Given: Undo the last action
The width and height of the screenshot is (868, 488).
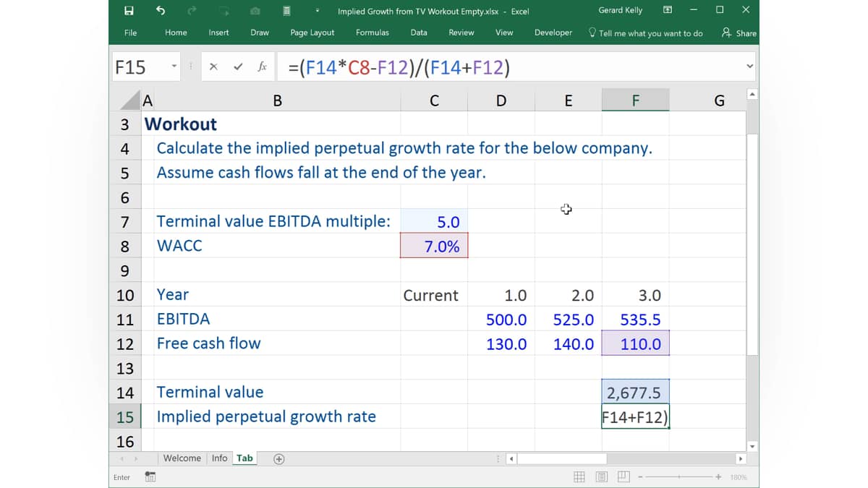Looking at the screenshot, I should (x=161, y=10).
